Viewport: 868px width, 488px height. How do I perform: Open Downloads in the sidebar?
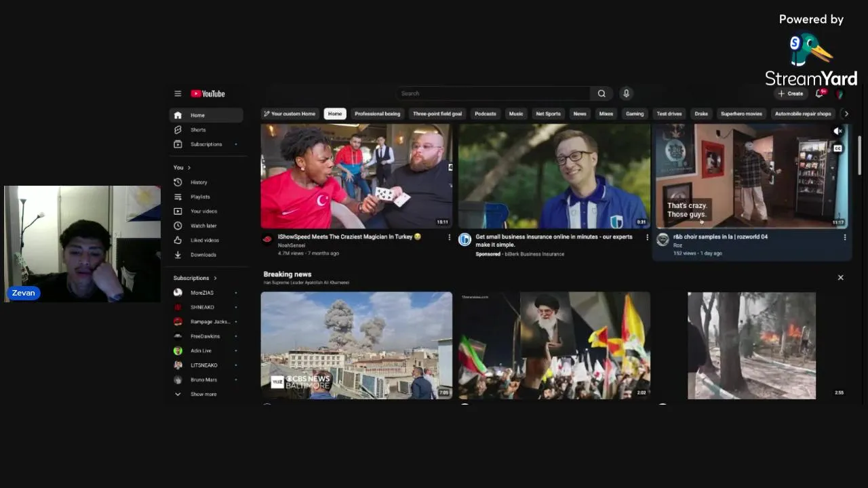pos(205,255)
